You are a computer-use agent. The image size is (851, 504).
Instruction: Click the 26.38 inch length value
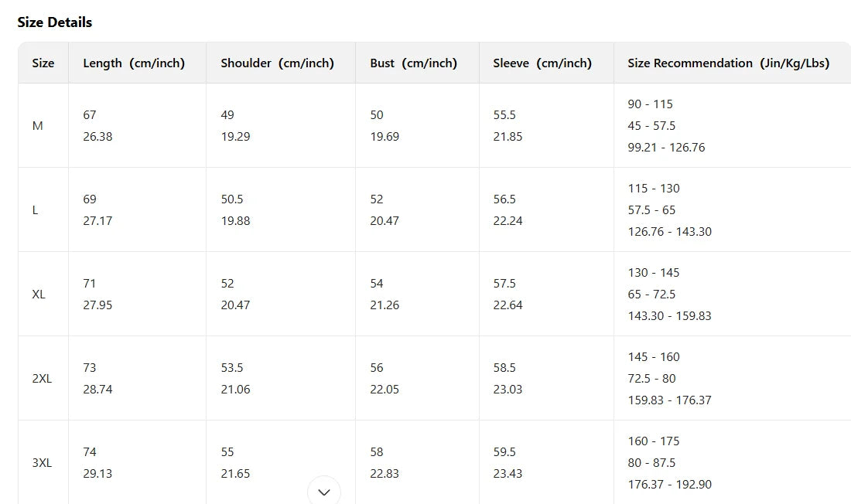click(97, 137)
